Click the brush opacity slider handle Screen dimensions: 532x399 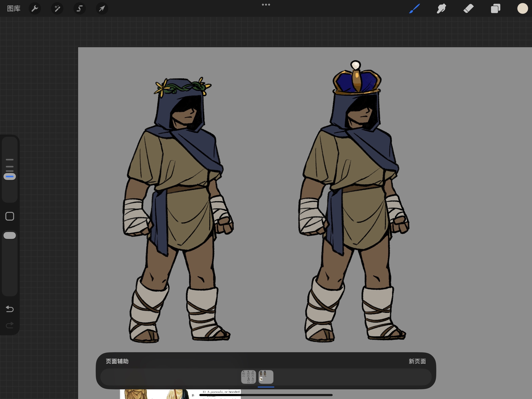tap(10, 235)
